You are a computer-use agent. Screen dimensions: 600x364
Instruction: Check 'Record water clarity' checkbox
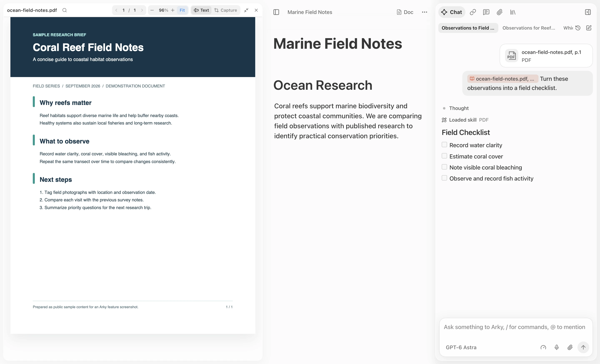444,145
